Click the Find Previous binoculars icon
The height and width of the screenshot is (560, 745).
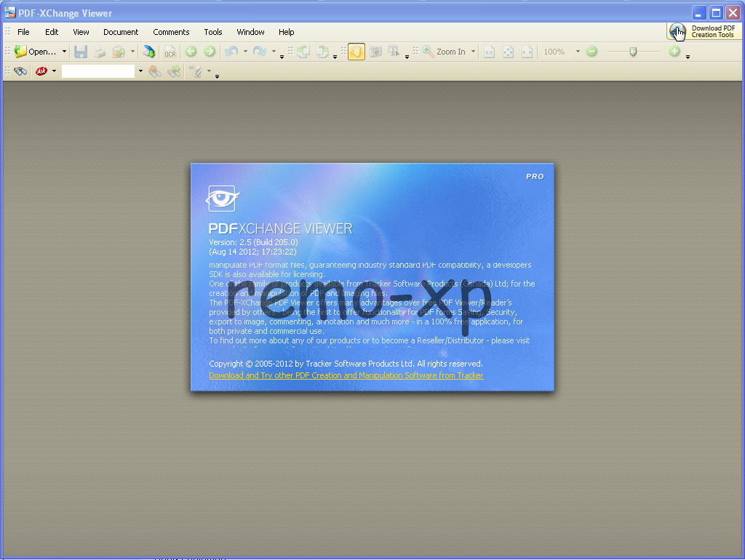pyautogui.click(x=155, y=71)
